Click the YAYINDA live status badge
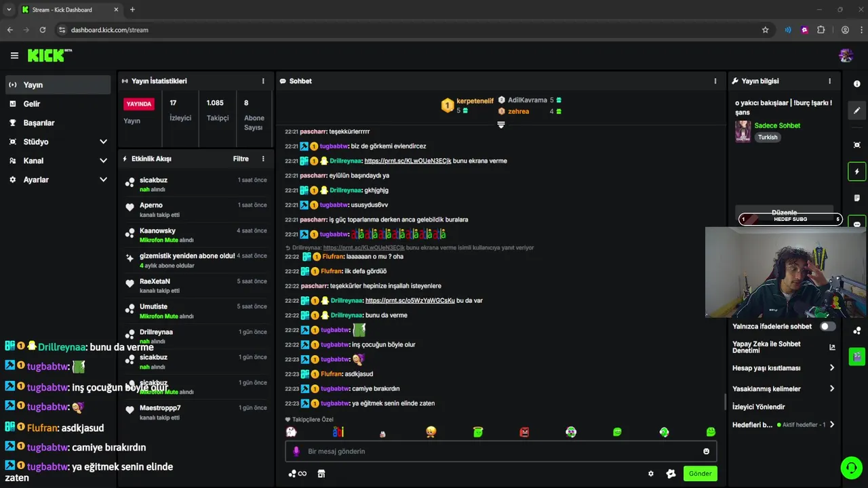 (139, 104)
